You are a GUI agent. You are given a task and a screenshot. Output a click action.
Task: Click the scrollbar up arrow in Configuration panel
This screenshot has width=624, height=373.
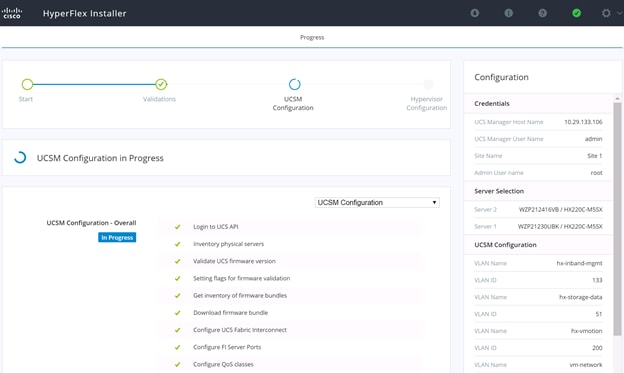point(617,98)
